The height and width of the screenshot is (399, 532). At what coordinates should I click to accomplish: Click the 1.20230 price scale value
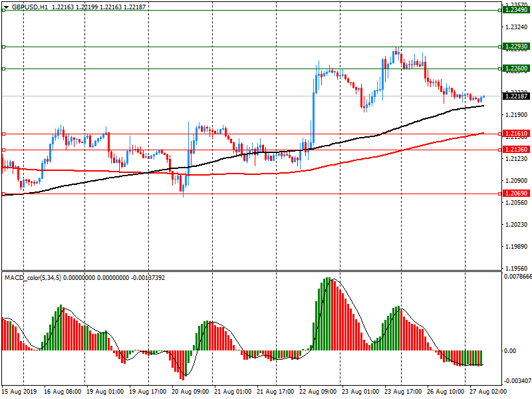tap(517, 225)
